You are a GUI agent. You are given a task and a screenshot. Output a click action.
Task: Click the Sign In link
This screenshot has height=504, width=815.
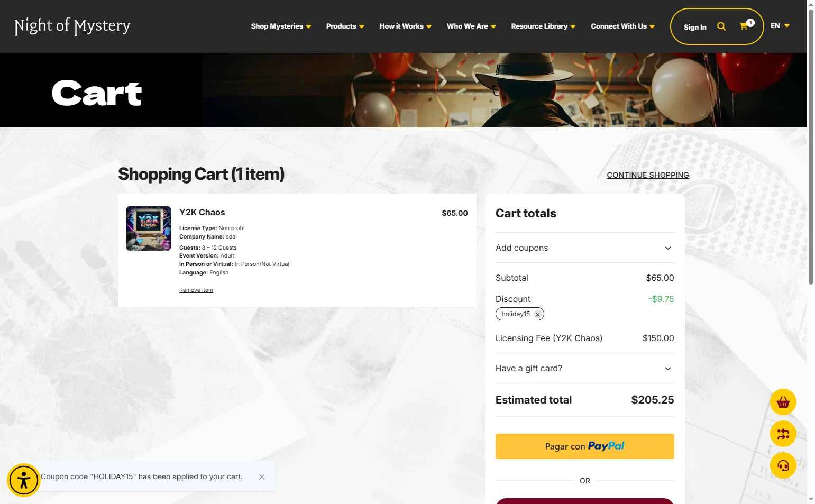coord(695,27)
